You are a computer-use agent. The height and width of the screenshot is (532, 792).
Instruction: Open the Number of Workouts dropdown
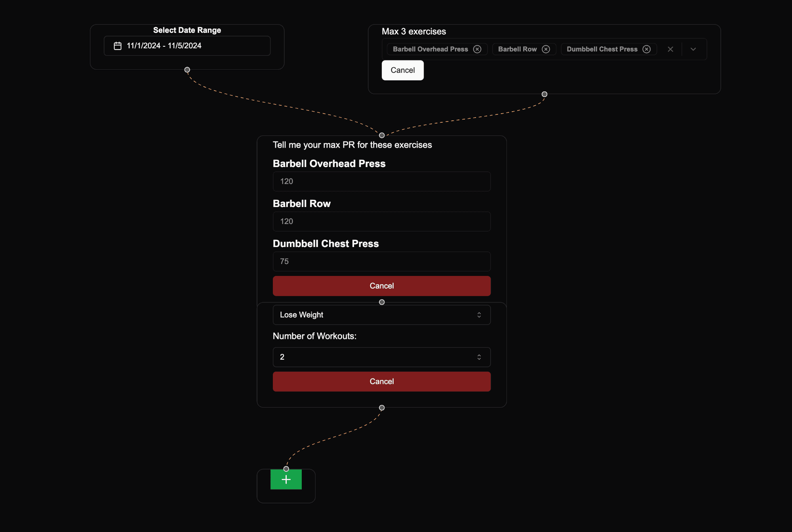pyautogui.click(x=382, y=357)
